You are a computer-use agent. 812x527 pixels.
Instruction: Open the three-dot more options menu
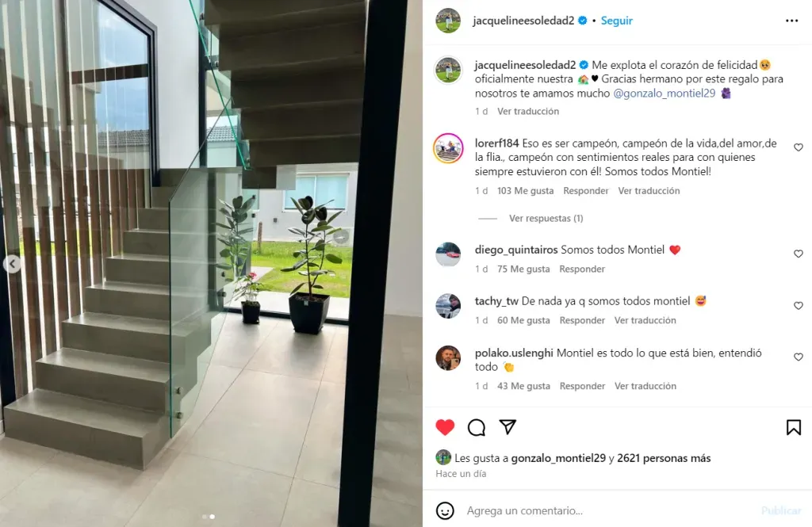tap(792, 21)
